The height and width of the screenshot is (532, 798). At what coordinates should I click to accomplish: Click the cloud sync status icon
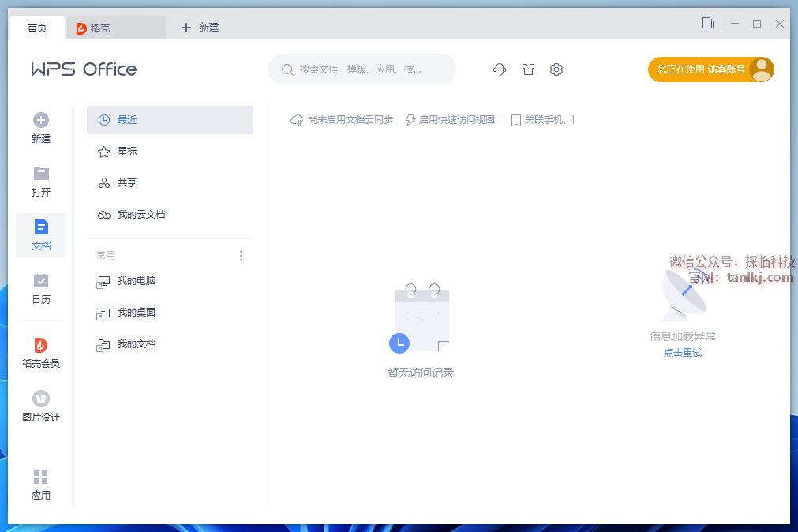[x=296, y=120]
